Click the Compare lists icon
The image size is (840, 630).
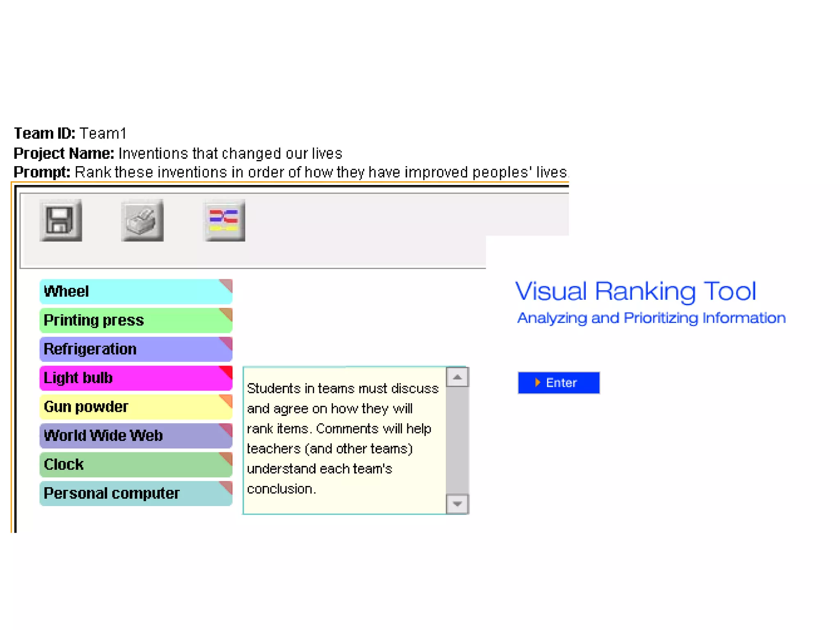click(224, 220)
